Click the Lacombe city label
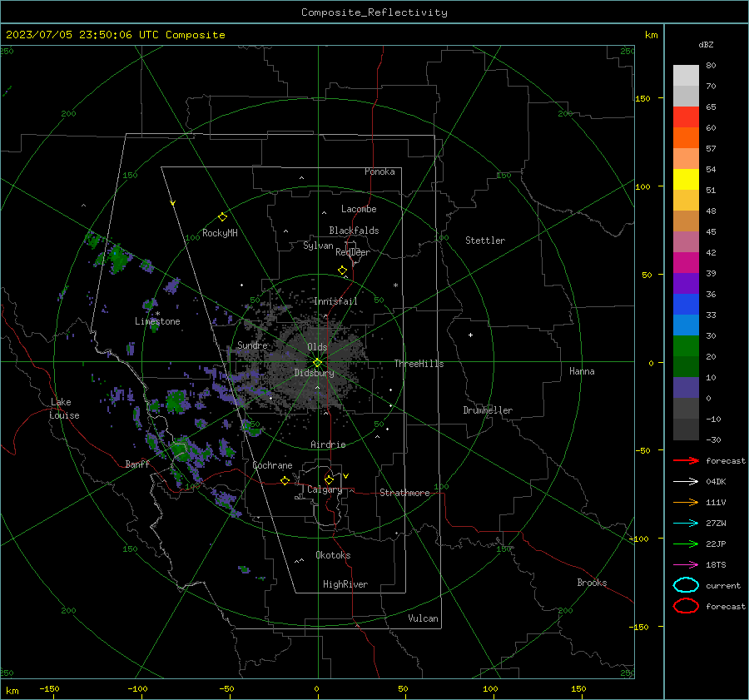 point(359,209)
